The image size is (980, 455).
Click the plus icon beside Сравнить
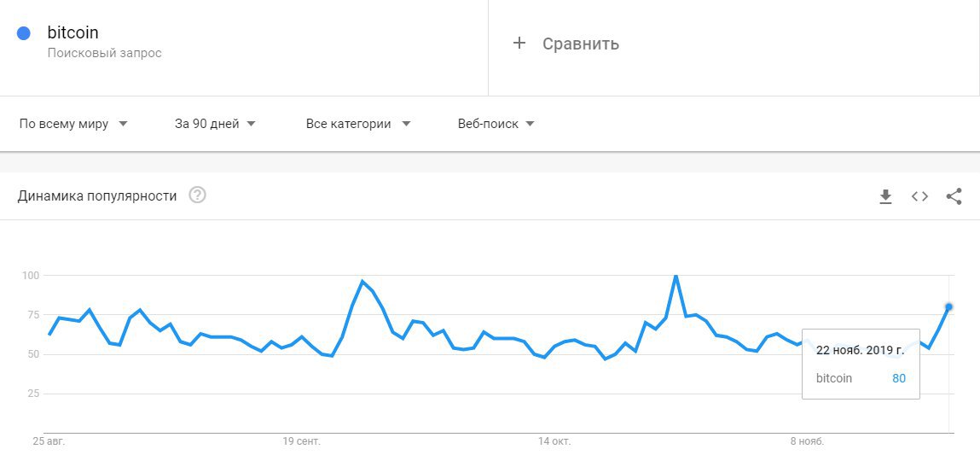[519, 44]
